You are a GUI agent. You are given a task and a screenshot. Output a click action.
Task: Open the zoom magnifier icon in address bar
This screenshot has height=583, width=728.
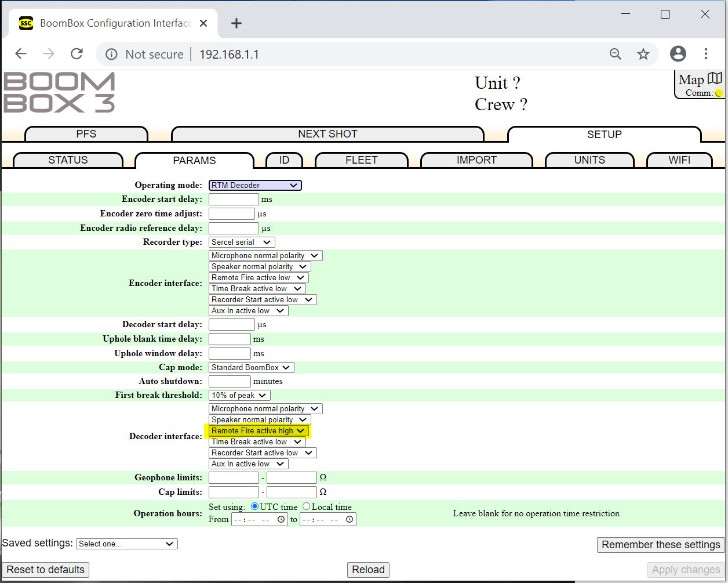coord(615,54)
